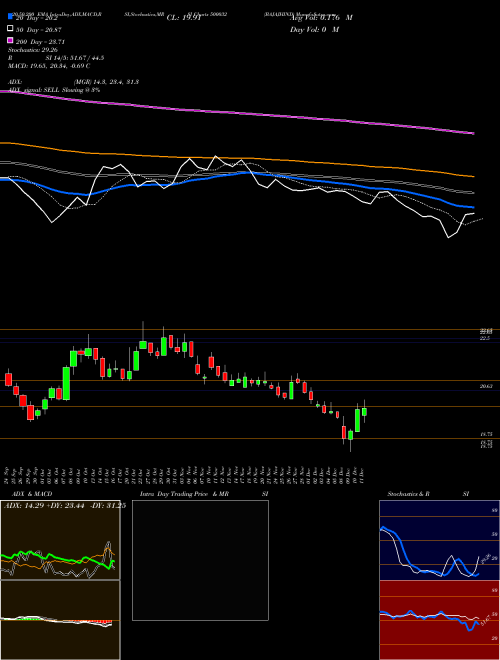This screenshot has height=660, width=500.
Task: Click the magenta 200 Day legend swatch
Action: [x=10, y=41]
